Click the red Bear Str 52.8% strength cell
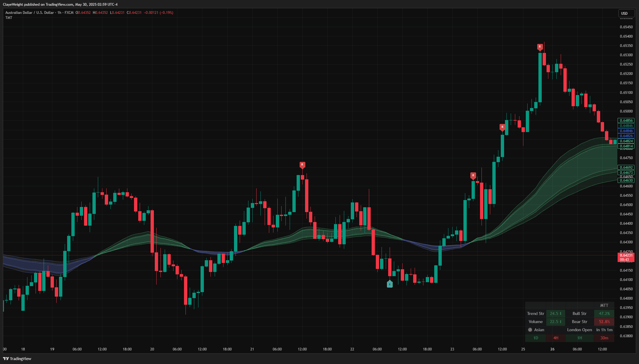 pyautogui.click(x=604, y=322)
